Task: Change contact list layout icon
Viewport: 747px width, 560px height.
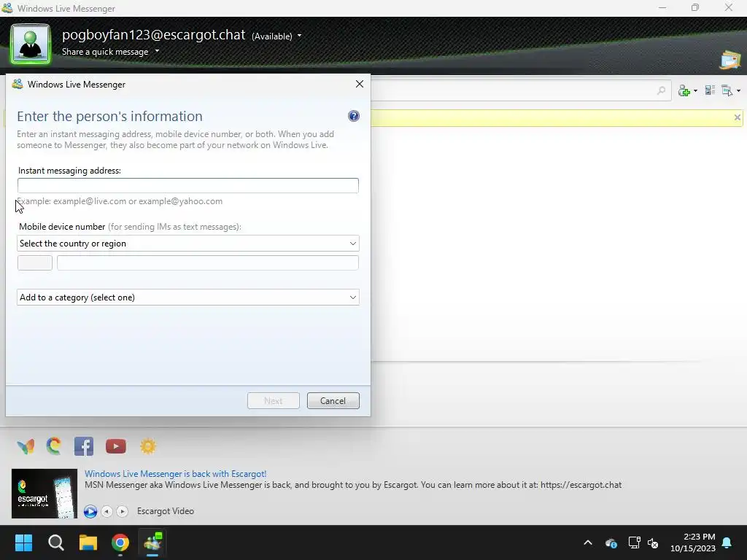Action: coord(710,90)
